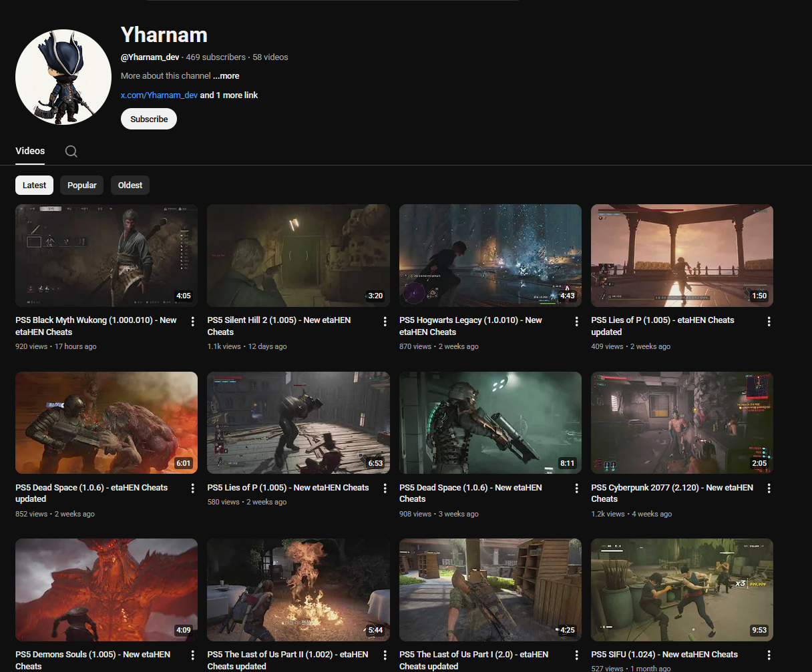
Task: Open options for The Last of Us Part II
Action: tap(385, 655)
